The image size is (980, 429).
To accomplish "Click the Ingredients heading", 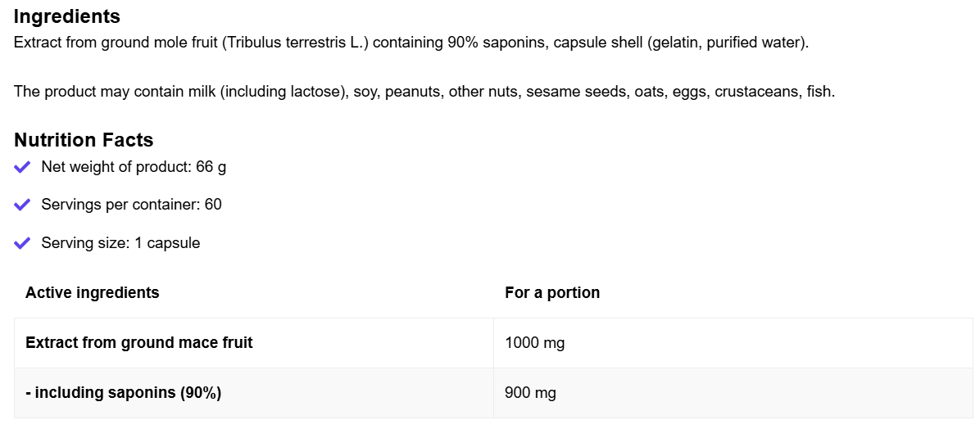I will 67,16.
